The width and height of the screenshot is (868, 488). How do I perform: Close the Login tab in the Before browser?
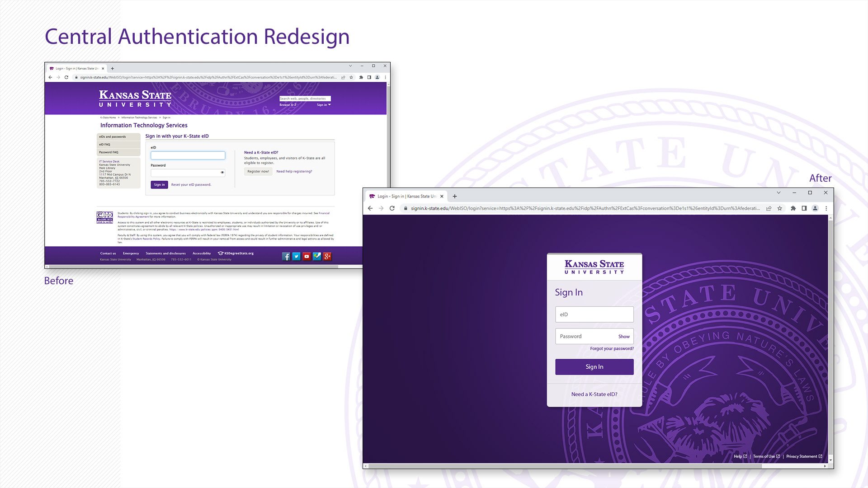[103, 69]
